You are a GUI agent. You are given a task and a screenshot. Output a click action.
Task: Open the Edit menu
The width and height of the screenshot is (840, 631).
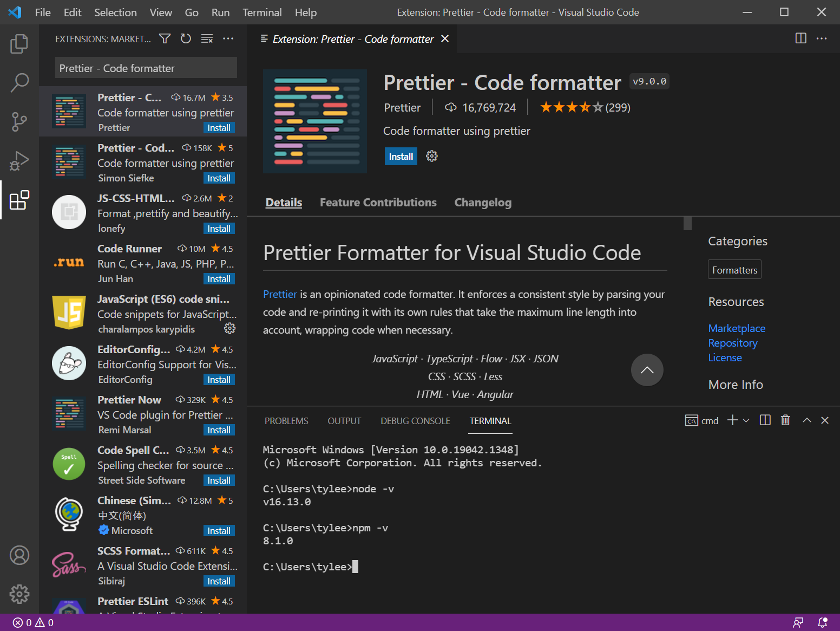coord(73,12)
